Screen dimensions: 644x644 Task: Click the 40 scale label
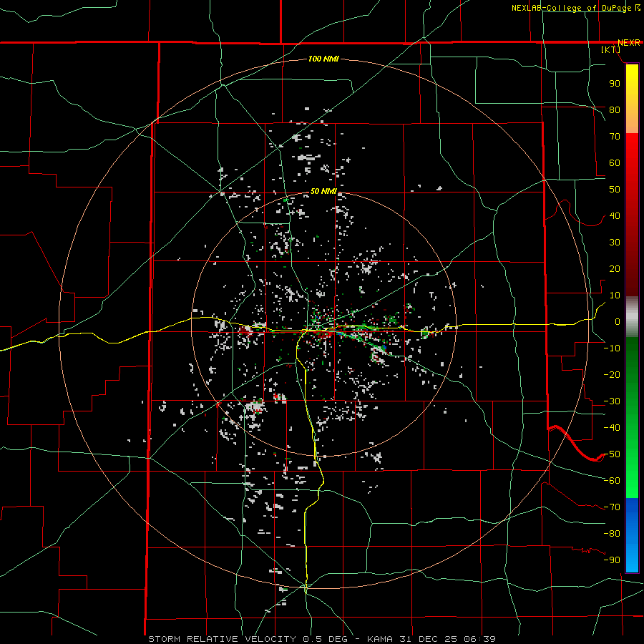(x=615, y=216)
